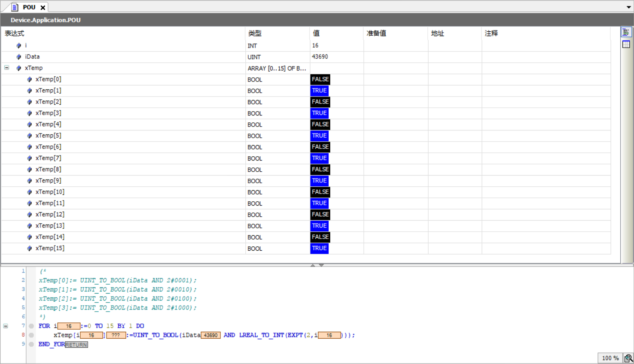
Task: Click the variable icon of xTemp[3]
Action: click(x=30, y=113)
